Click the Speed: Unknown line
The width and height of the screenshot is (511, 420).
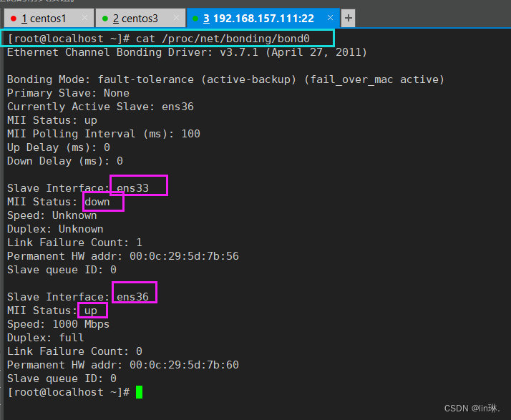point(52,215)
